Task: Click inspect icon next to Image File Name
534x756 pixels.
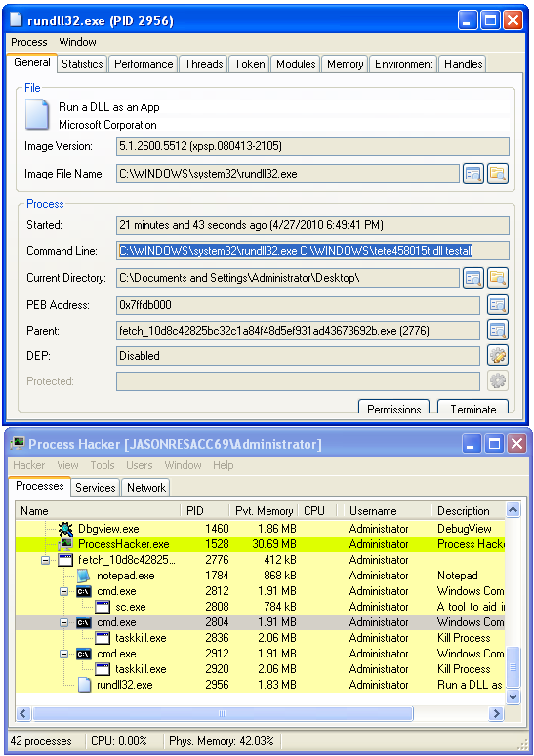Action: point(473,174)
